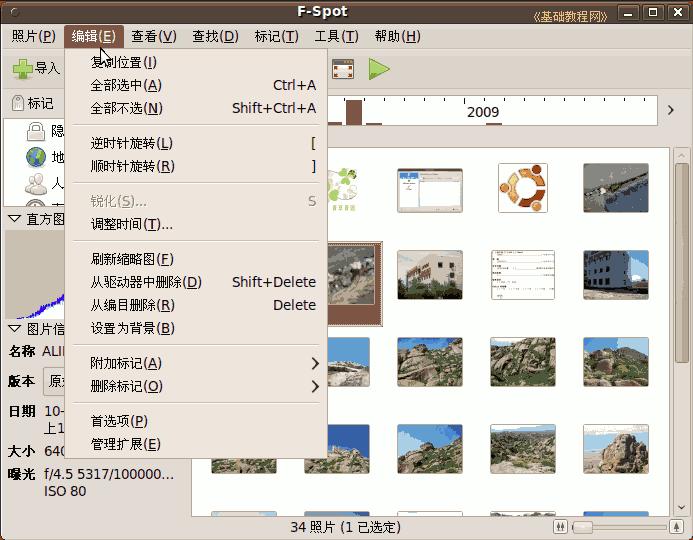The width and height of the screenshot is (693, 540).
Task: Click the Tags label icon in sidebar
Action: [x=17, y=103]
